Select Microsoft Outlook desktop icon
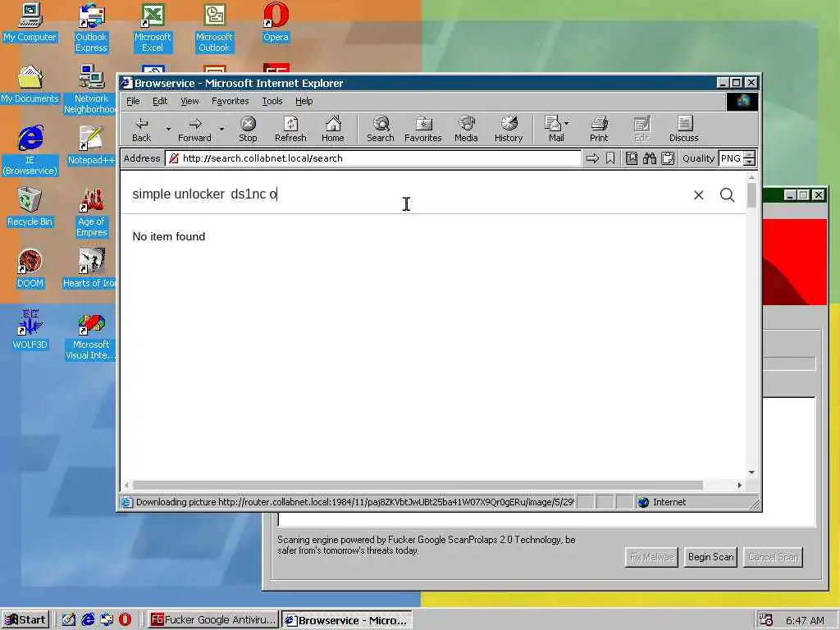 tap(214, 28)
